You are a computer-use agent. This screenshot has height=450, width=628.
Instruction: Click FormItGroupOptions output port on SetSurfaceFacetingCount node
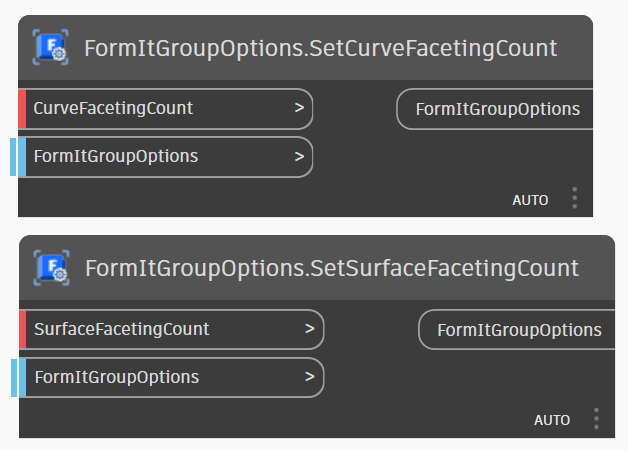pos(518,330)
